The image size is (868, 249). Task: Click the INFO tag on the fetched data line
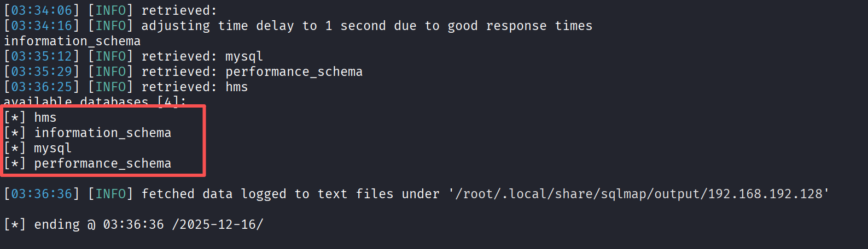(x=110, y=194)
